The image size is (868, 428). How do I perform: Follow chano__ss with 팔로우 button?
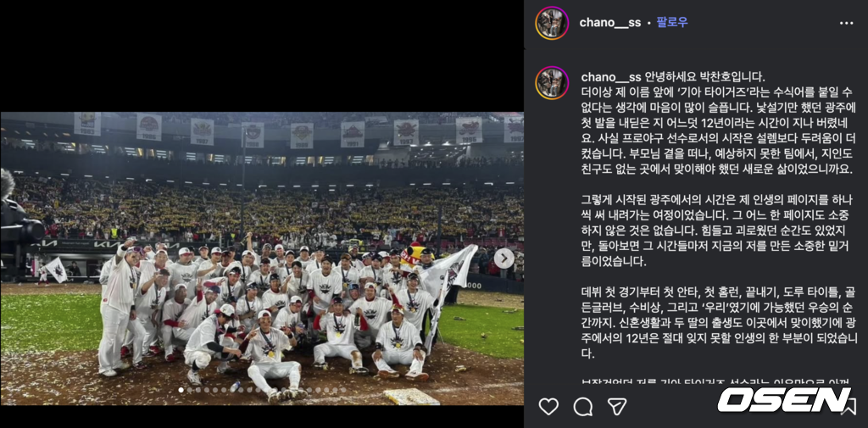click(672, 23)
